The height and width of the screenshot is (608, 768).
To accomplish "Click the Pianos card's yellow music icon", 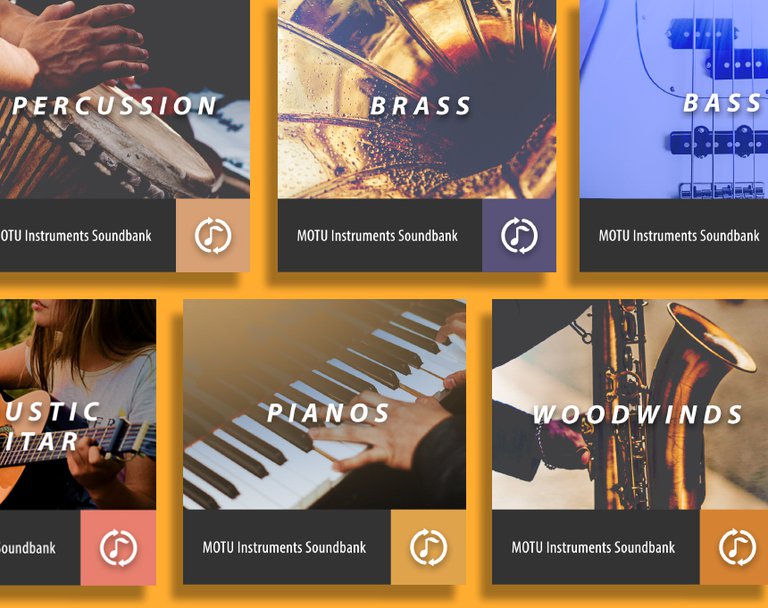I will pyautogui.click(x=429, y=547).
